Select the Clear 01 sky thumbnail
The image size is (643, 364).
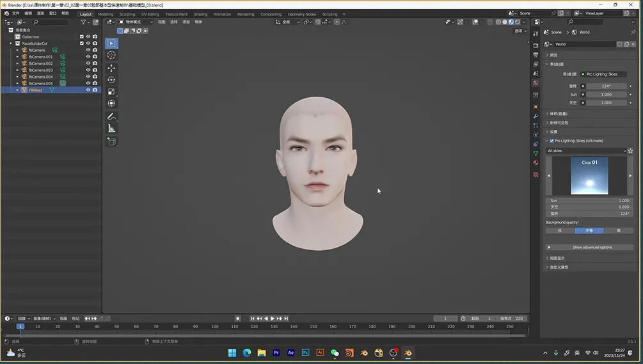[589, 176]
